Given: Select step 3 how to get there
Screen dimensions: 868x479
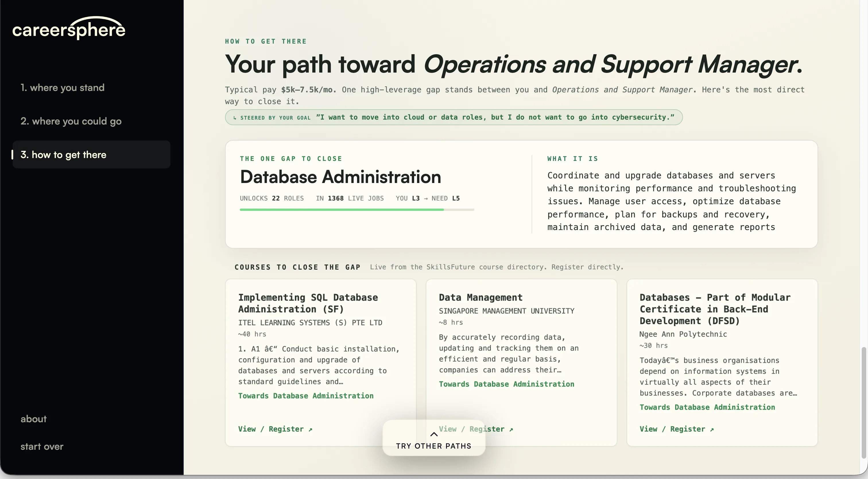Looking at the screenshot, I should (x=91, y=155).
